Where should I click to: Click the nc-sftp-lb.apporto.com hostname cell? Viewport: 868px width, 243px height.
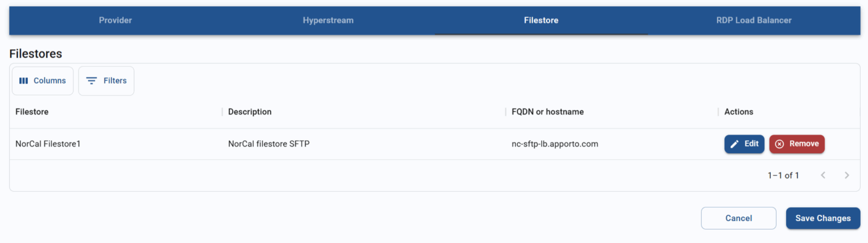pos(554,144)
